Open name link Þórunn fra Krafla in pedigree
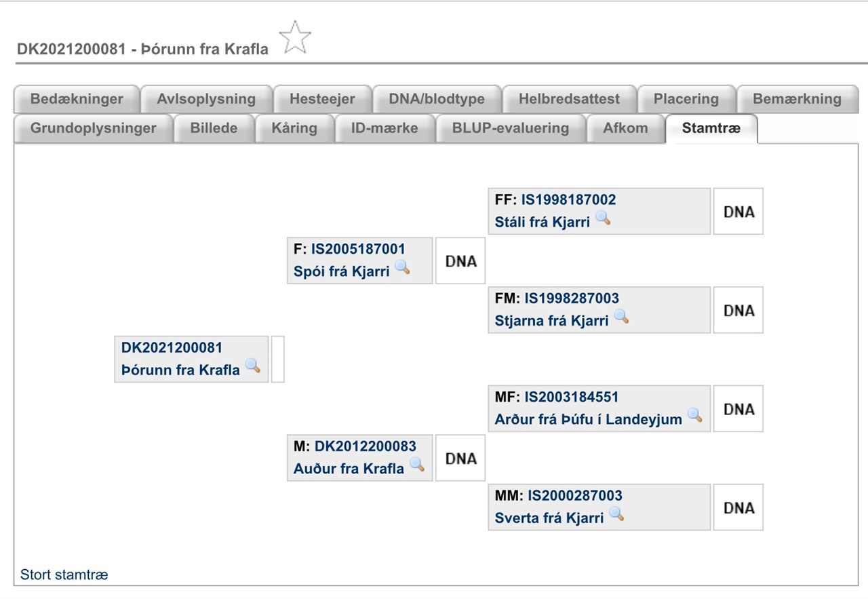The width and height of the screenshot is (868, 599). 181,370
